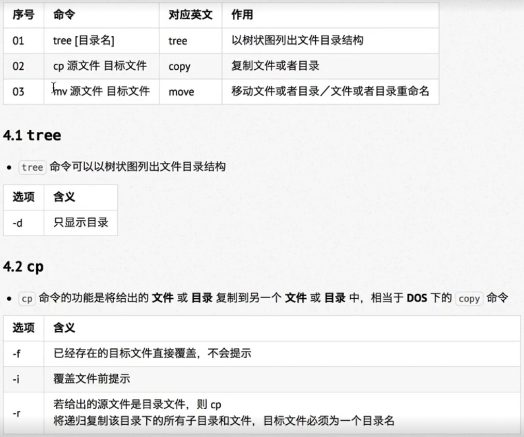Click '命令可以以树状图列出文件目录结构' bullet text
524x437 pixels.
click(x=138, y=166)
